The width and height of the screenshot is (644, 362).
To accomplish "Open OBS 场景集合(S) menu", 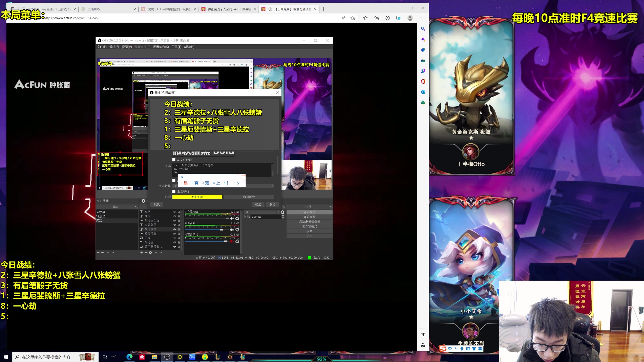I will [x=161, y=47].
